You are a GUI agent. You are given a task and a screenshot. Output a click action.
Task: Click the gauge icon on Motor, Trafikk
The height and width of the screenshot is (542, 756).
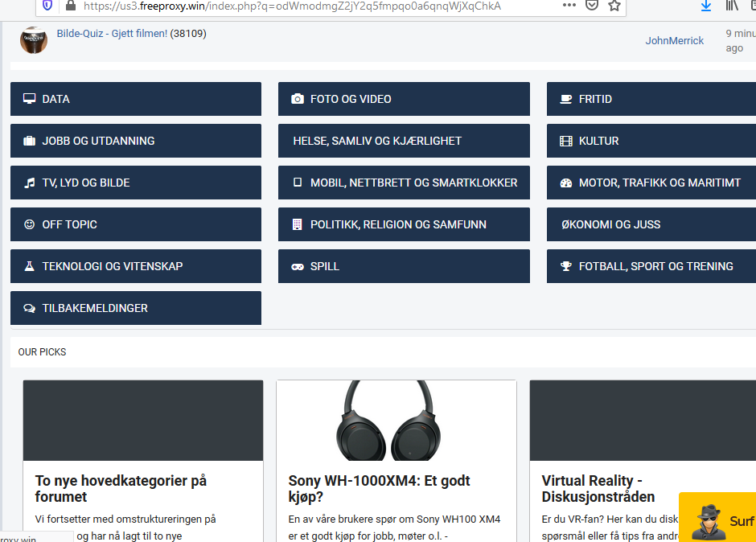click(x=565, y=183)
